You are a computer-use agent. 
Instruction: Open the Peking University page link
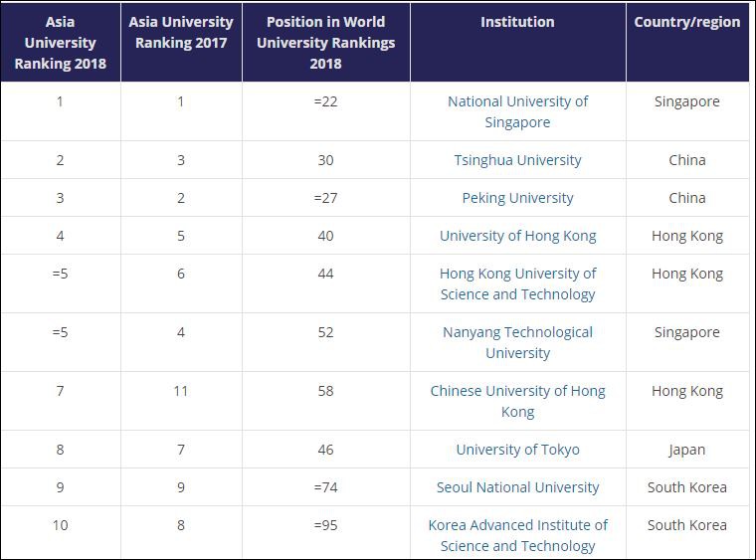pos(517,198)
